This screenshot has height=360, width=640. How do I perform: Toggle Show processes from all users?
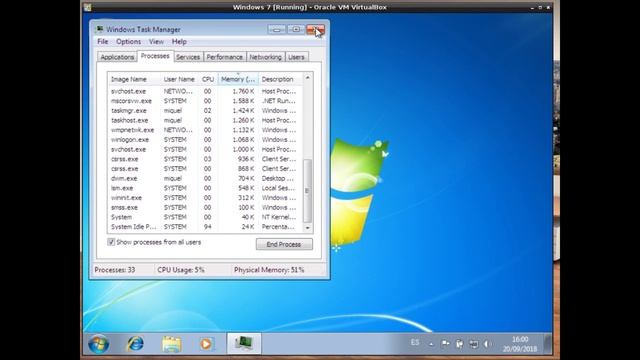click(x=111, y=242)
